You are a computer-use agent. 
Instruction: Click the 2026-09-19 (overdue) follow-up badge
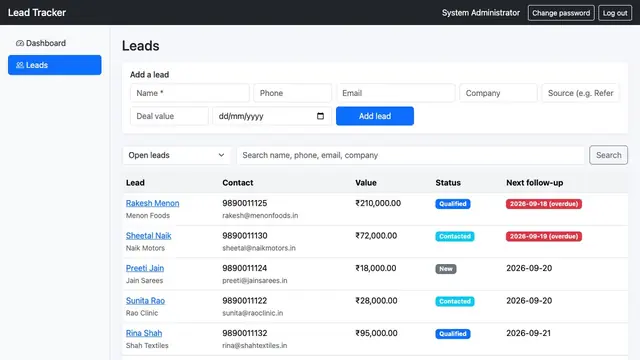(544, 236)
